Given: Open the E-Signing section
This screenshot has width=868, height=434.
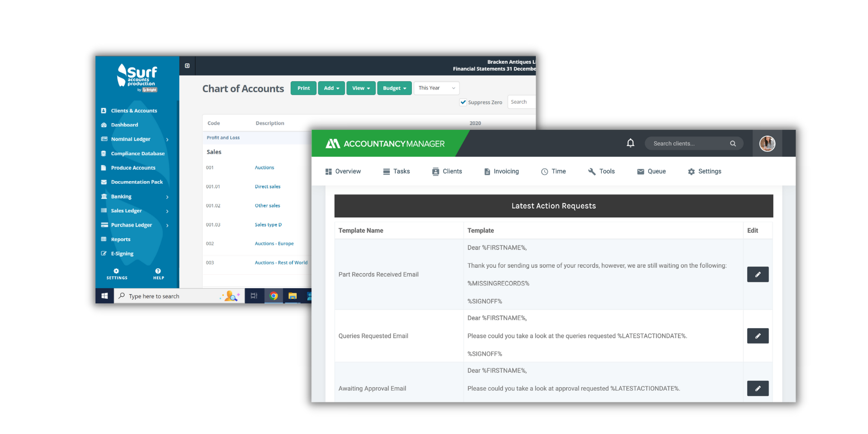Looking at the screenshot, I should click(122, 253).
